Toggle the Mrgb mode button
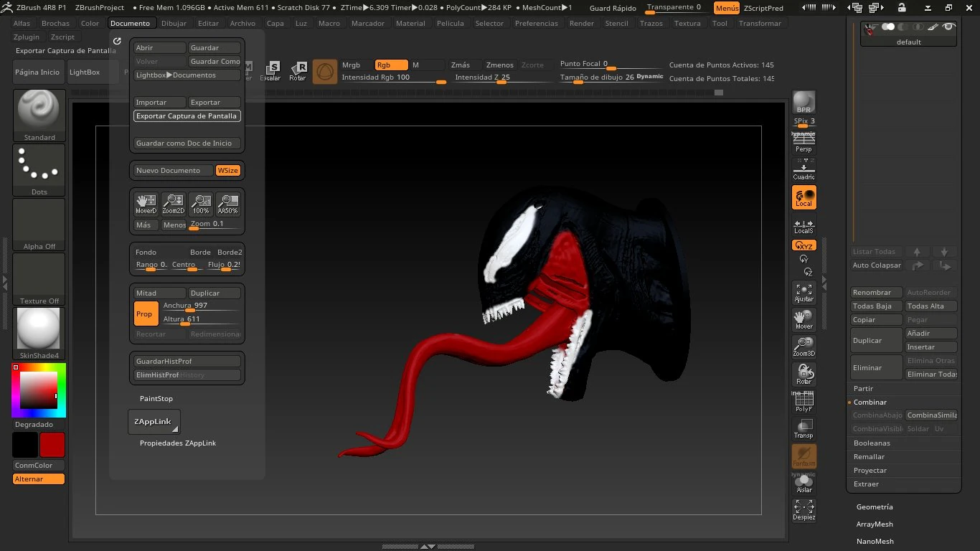The width and height of the screenshot is (980, 551). coord(357,65)
